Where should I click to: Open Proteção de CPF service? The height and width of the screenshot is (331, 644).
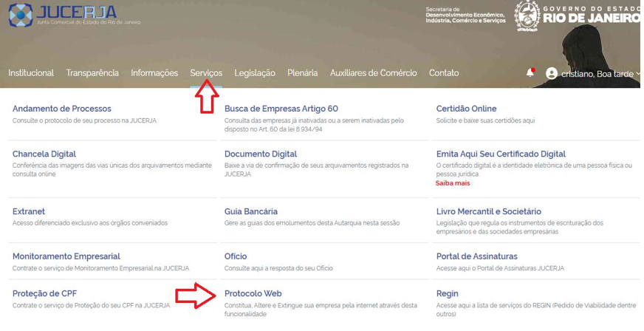click(44, 293)
